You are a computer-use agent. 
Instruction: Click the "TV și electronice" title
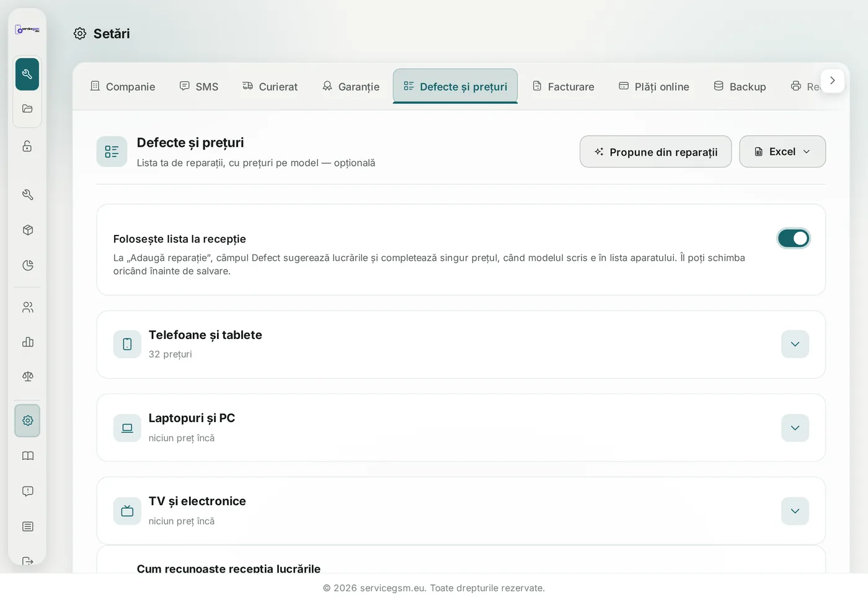point(197,501)
